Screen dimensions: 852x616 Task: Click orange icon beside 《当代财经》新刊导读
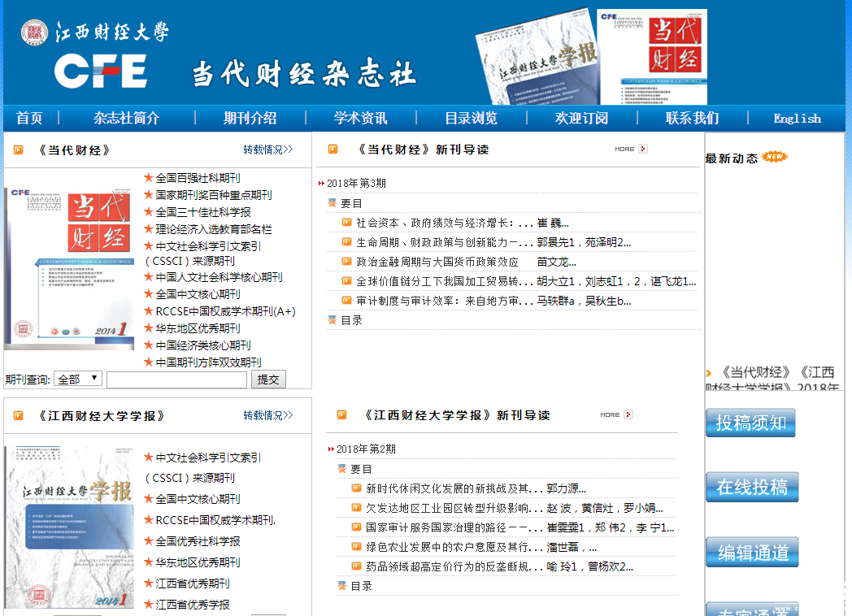333,149
